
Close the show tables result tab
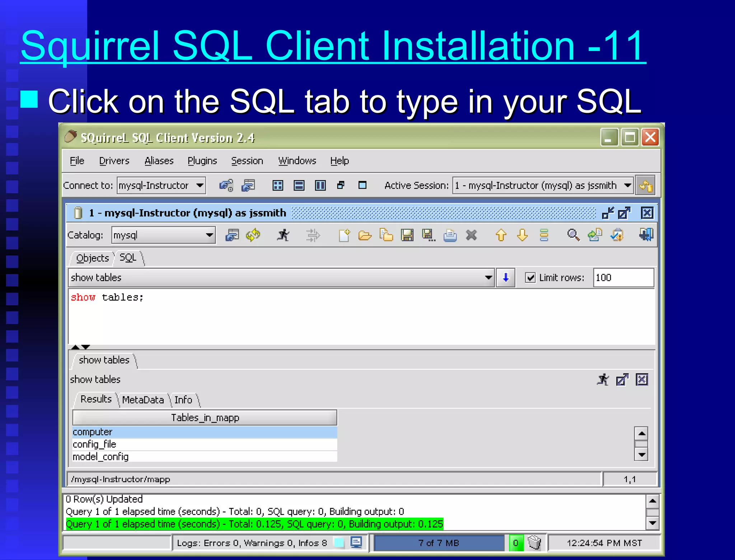pos(642,379)
